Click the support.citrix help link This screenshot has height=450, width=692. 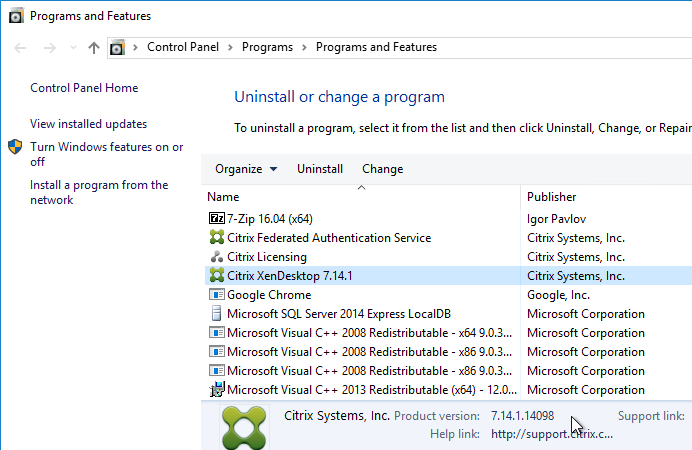click(x=552, y=434)
